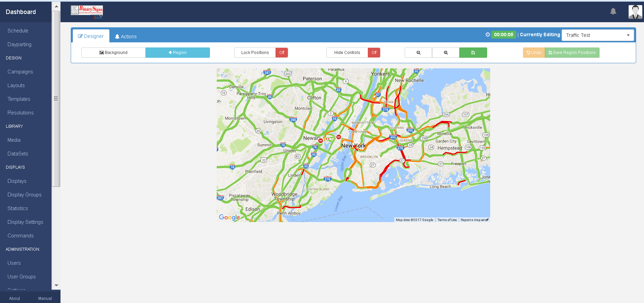Switch to the Actions tab
Screen dimensions: 644x303
click(x=126, y=37)
